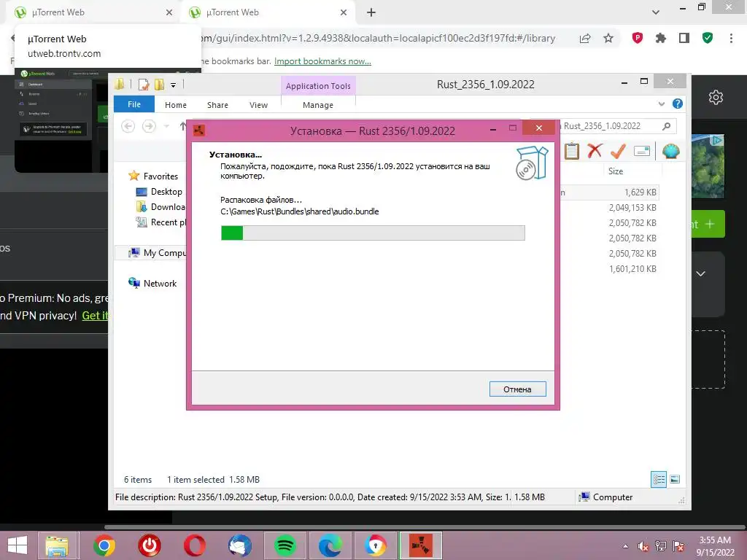Screen dimensions: 747x560
Task: Click the green shield extension icon
Action: (x=708, y=38)
